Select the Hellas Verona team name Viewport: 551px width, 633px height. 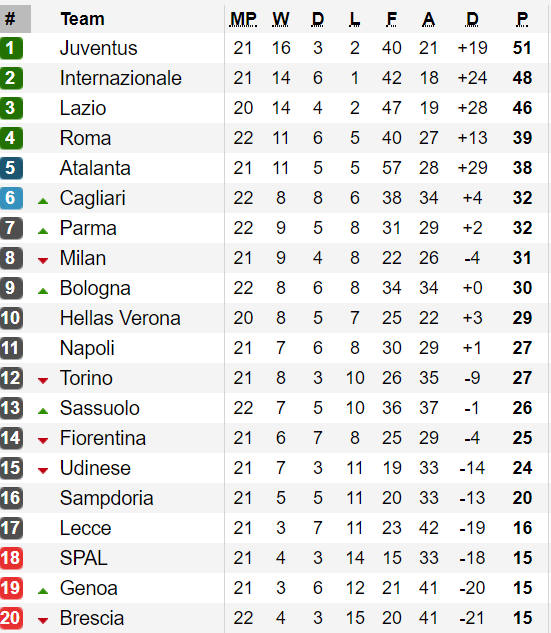120,318
